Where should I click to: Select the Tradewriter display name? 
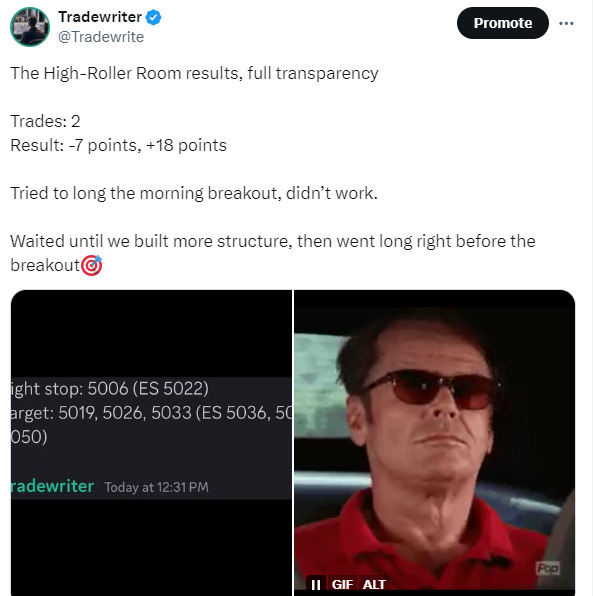[100, 17]
